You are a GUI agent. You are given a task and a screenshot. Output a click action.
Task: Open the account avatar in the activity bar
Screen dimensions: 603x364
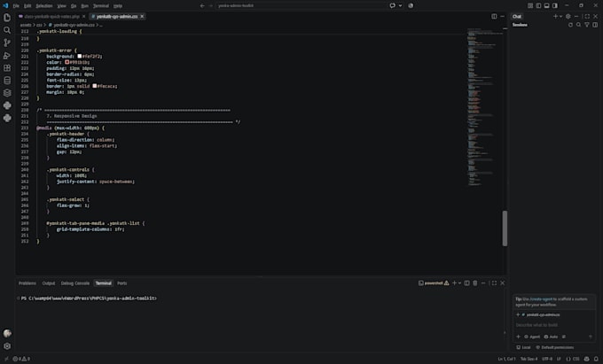pos(7,333)
